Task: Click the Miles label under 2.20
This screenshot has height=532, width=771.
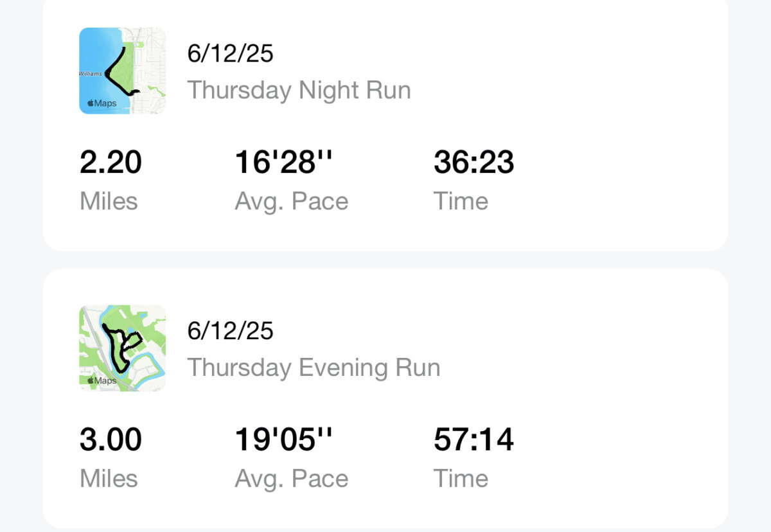Action: (x=109, y=201)
